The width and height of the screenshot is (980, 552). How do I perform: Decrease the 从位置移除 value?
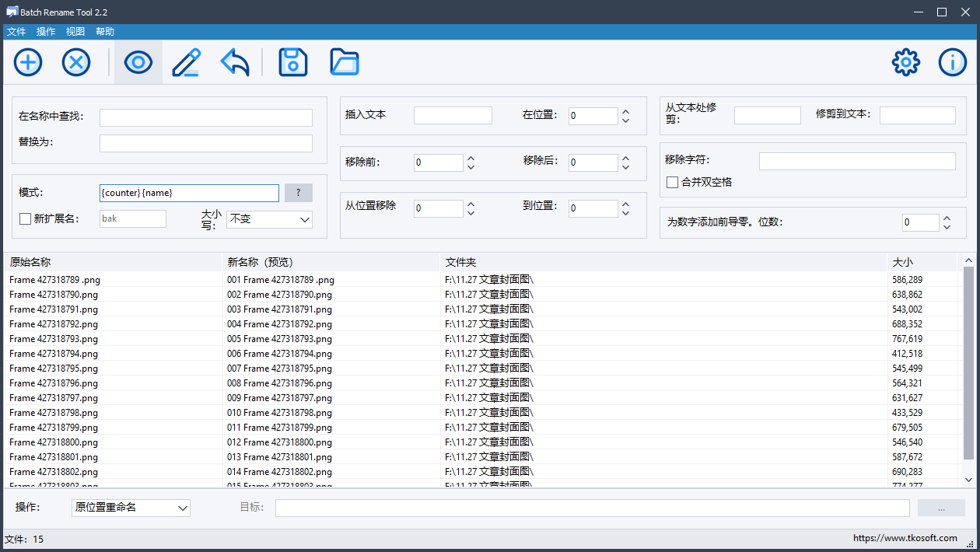coord(471,213)
